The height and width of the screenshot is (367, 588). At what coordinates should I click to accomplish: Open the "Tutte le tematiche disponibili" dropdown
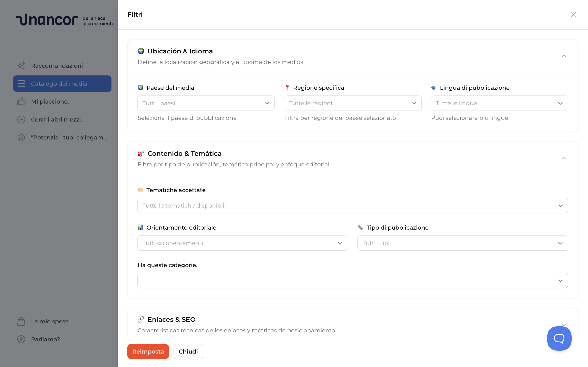pyautogui.click(x=353, y=206)
